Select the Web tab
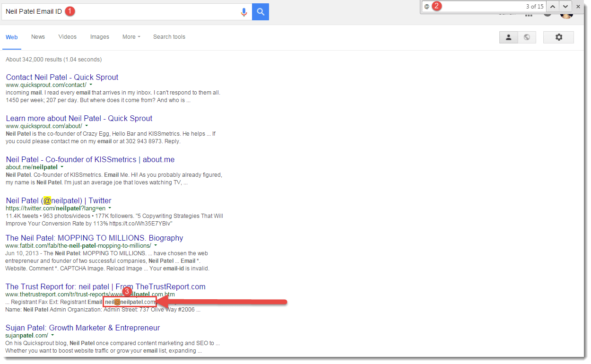591x364 pixels. pos(12,37)
